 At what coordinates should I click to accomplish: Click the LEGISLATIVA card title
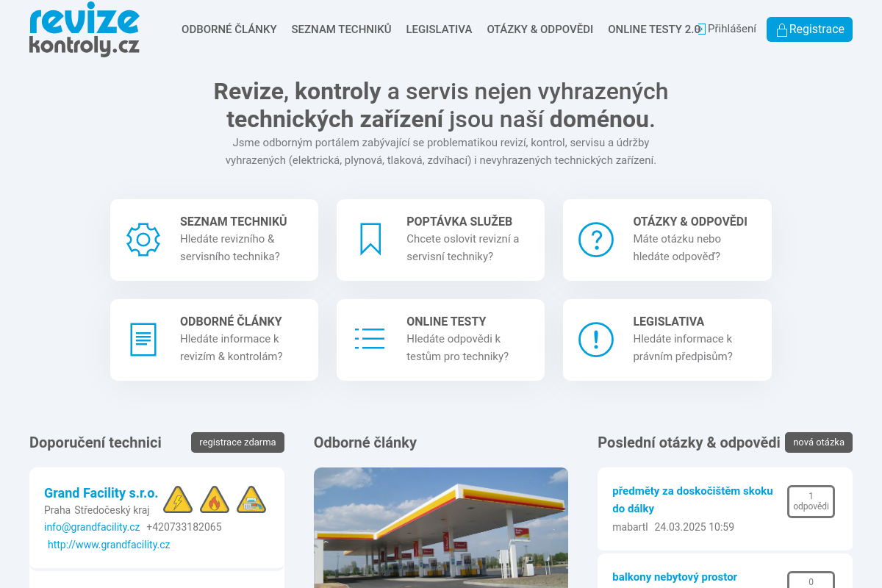tap(669, 321)
